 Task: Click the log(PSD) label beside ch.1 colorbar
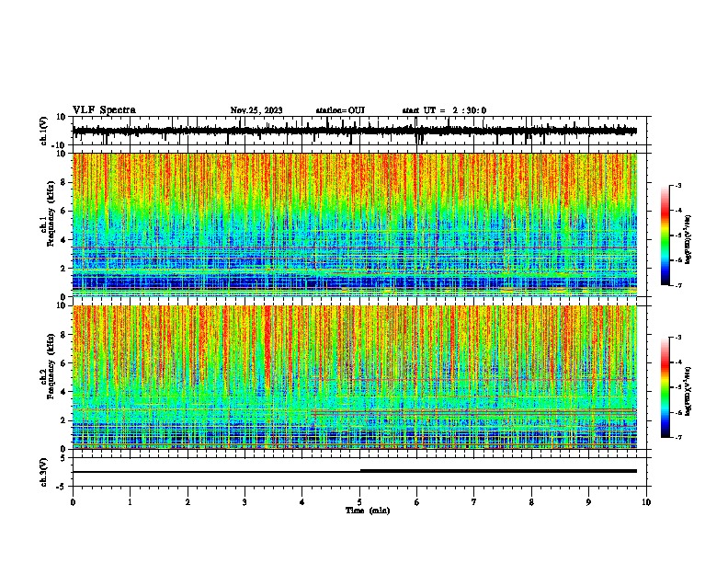coord(688,239)
